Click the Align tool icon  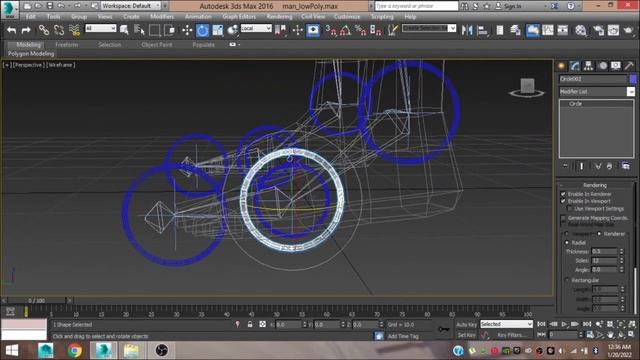click(x=482, y=30)
